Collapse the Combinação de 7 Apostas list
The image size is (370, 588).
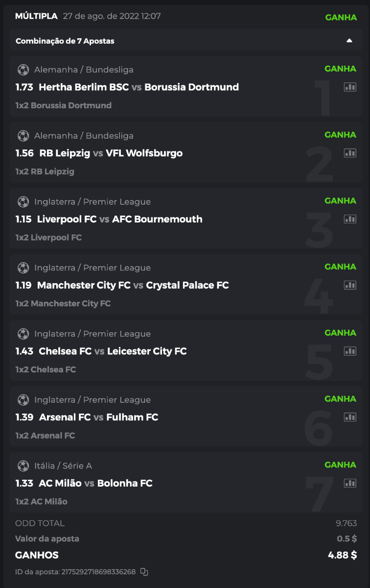click(x=349, y=41)
